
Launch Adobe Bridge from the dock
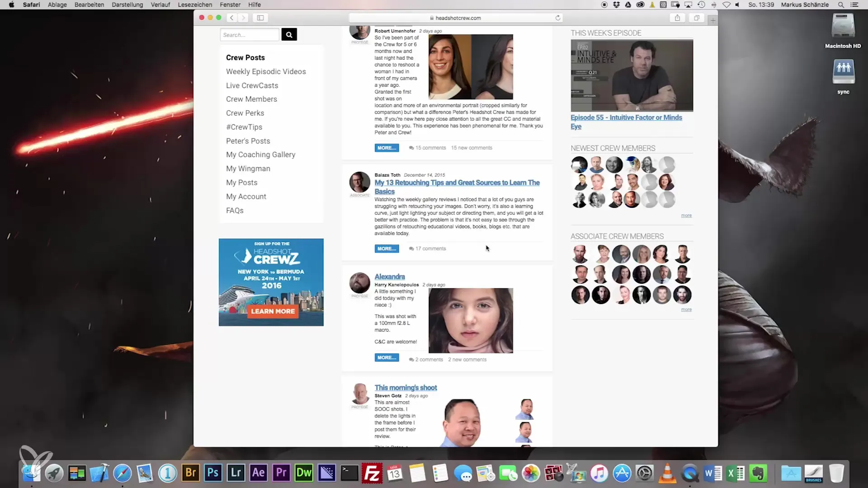[x=191, y=473]
